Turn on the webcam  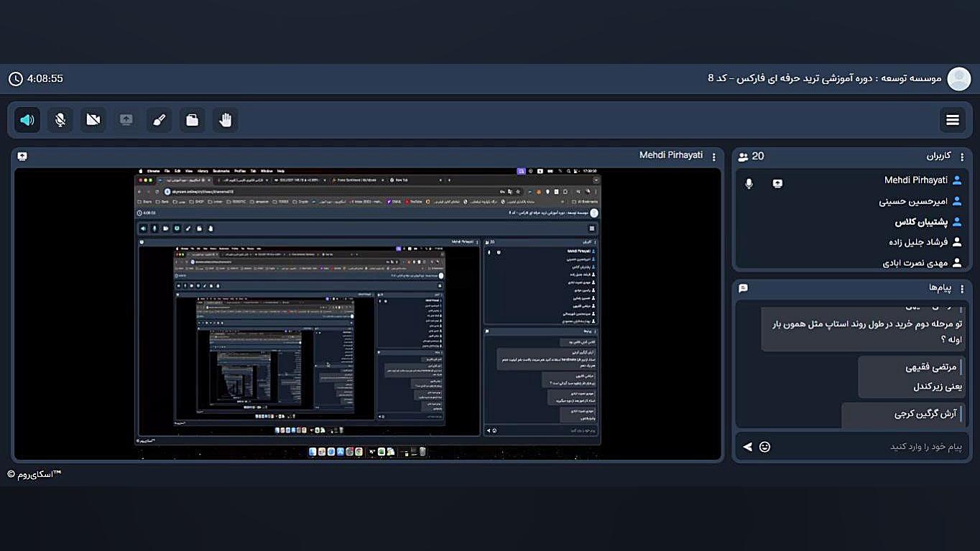pos(93,120)
